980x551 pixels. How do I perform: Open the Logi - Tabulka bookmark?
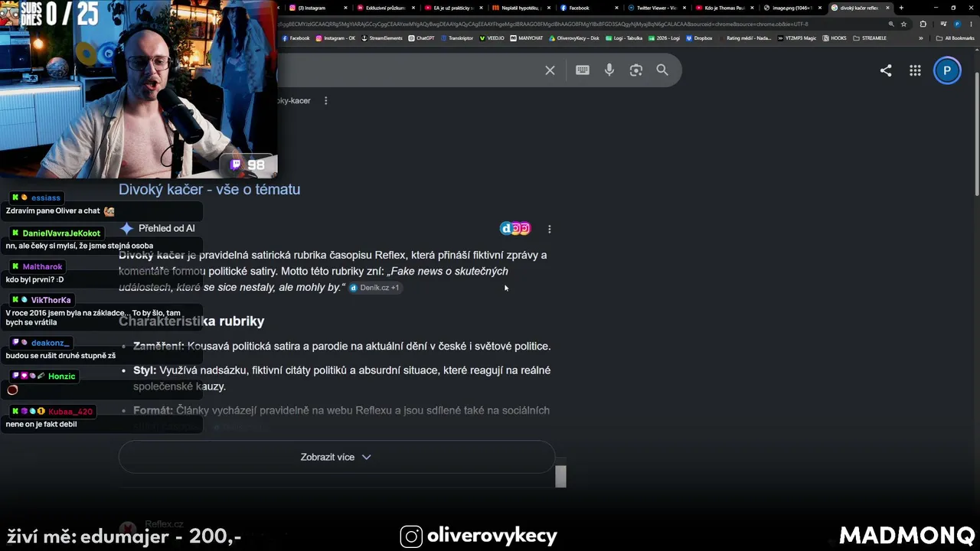point(624,38)
